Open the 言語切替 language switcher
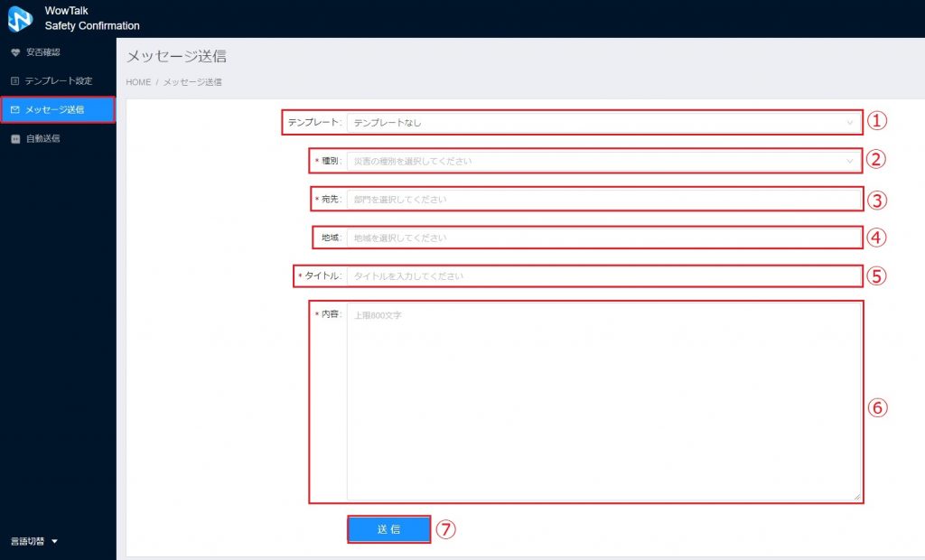 [x=33, y=541]
